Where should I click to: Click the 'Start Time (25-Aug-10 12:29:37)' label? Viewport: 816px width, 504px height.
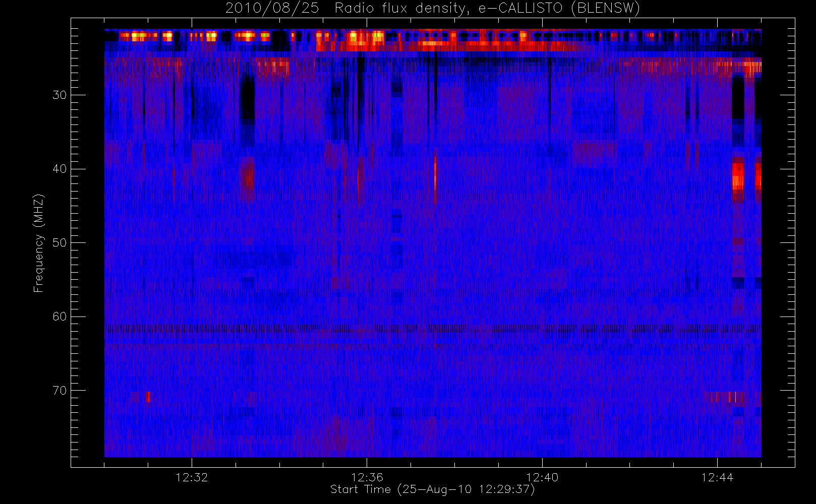(x=432, y=489)
